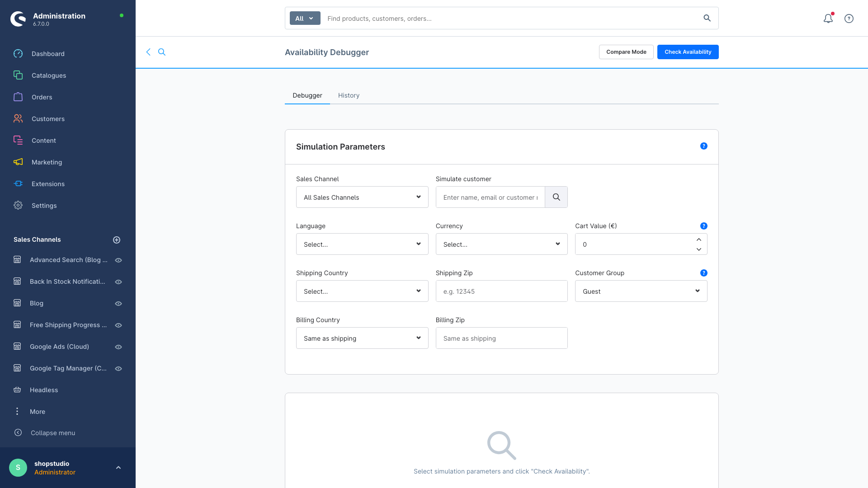Open notifications bell icon
The width and height of the screenshot is (868, 488).
point(828,19)
